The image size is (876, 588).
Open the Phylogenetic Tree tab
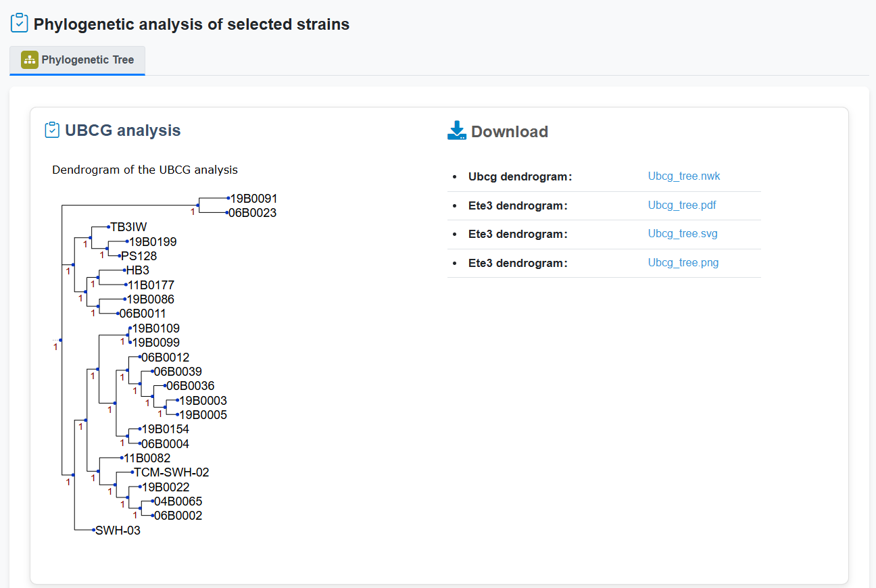77,60
